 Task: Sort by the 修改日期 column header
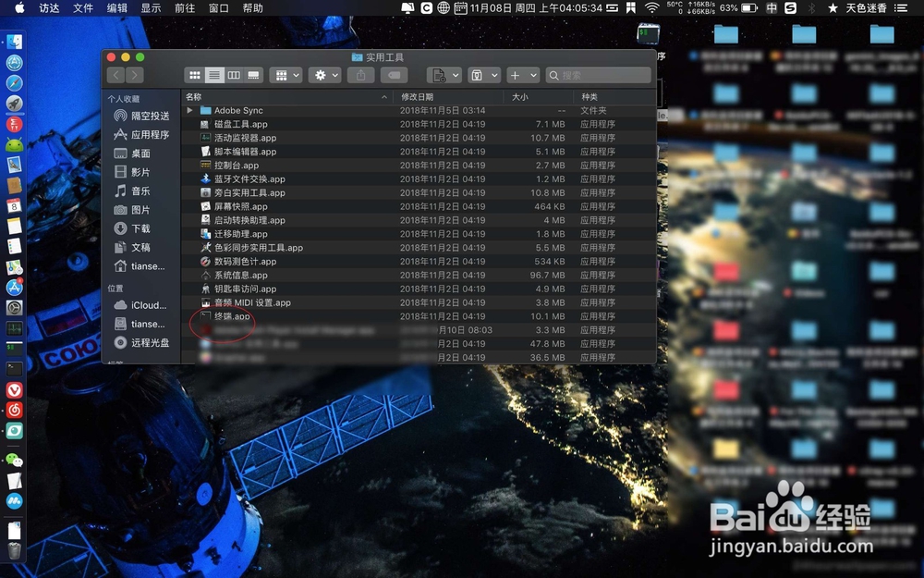click(x=449, y=97)
